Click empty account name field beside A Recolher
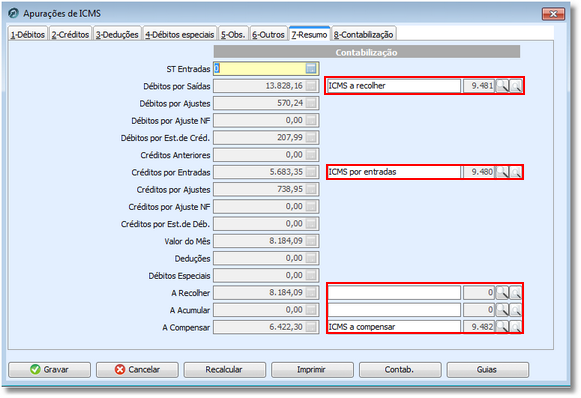 (394, 293)
